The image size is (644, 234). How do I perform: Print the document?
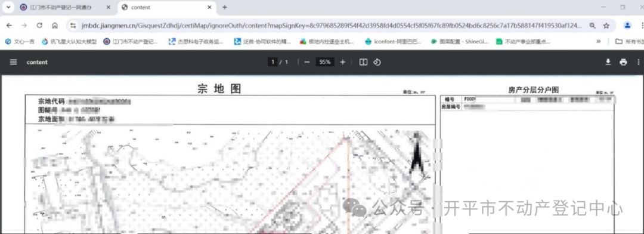(624, 62)
